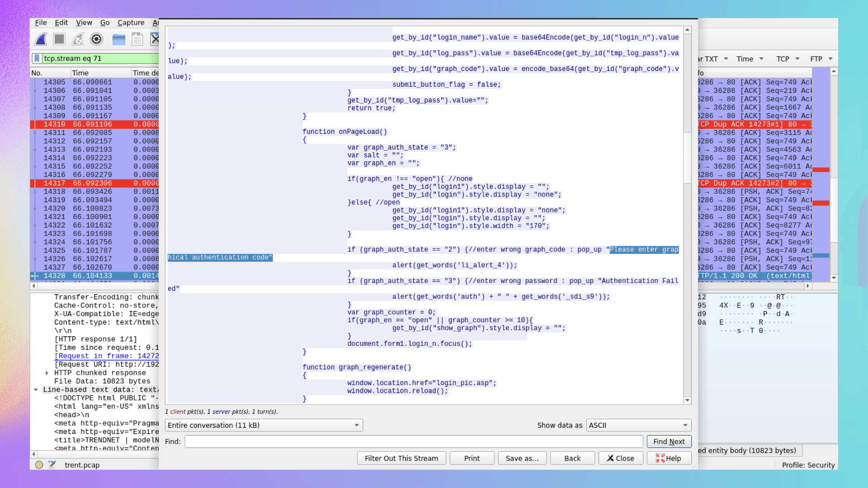Click the packet list scrollbar down arrow
Screen dimensions: 868x488
(834, 278)
